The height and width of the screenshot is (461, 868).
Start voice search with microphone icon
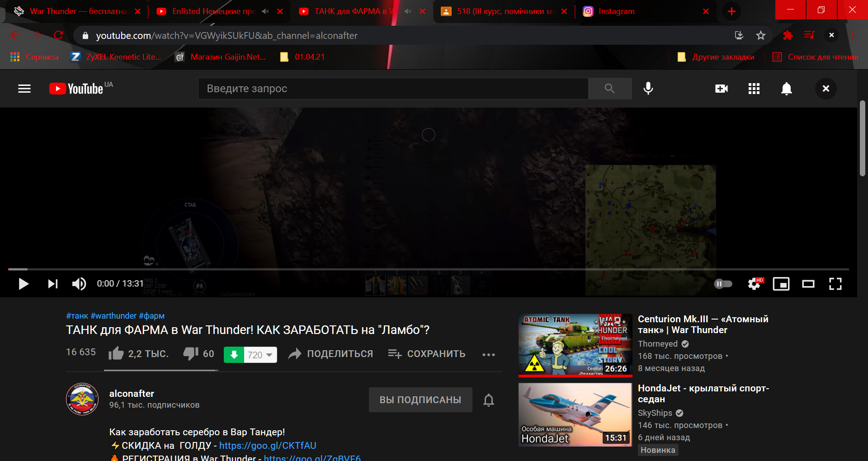(648, 89)
